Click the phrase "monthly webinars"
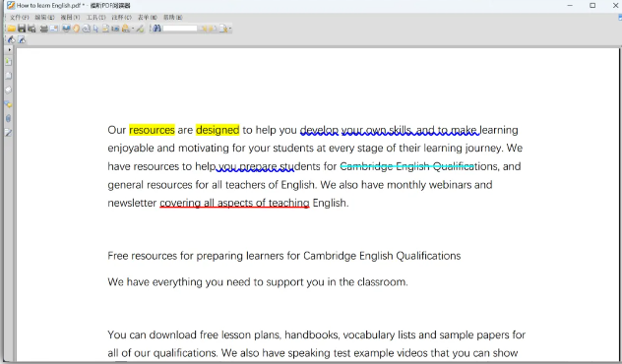Image resolution: width=622 pixels, height=364 pixels. [x=429, y=185]
